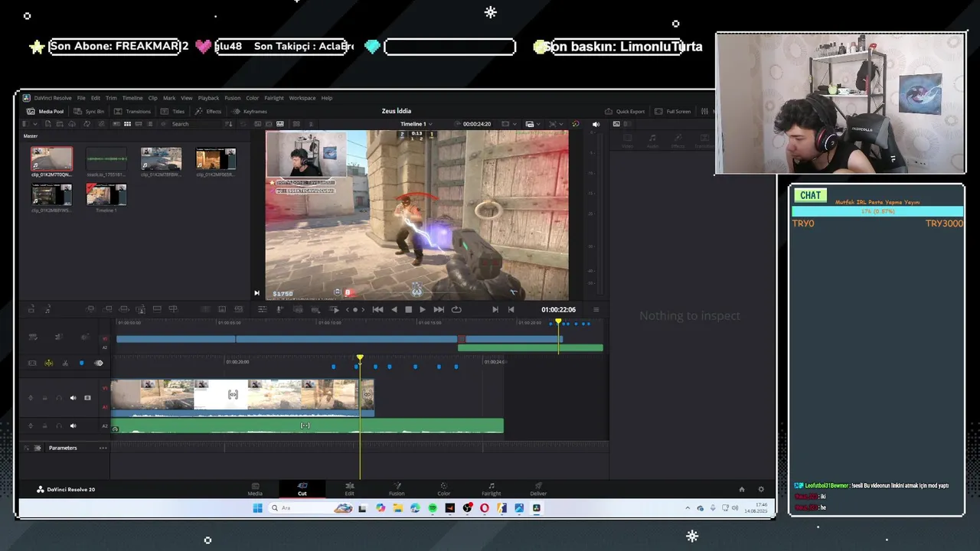Image resolution: width=980 pixels, height=551 pixels.
Task: Open Spotify from the taskbar
Action: [x=433, y=508]
